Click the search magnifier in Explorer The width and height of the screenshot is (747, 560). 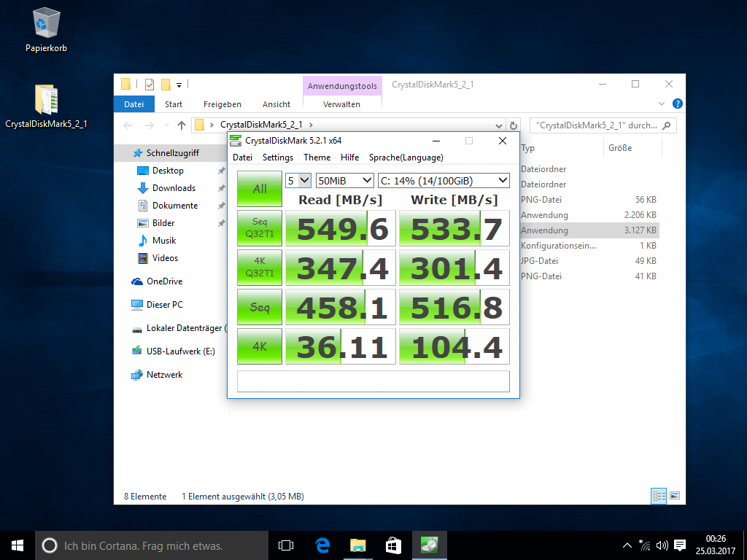point(667,125)
